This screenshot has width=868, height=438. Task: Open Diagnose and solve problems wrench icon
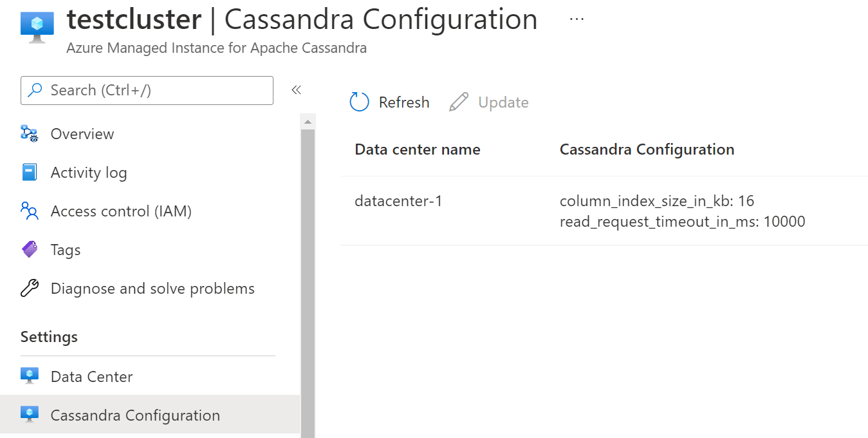(x=29, y=288)
